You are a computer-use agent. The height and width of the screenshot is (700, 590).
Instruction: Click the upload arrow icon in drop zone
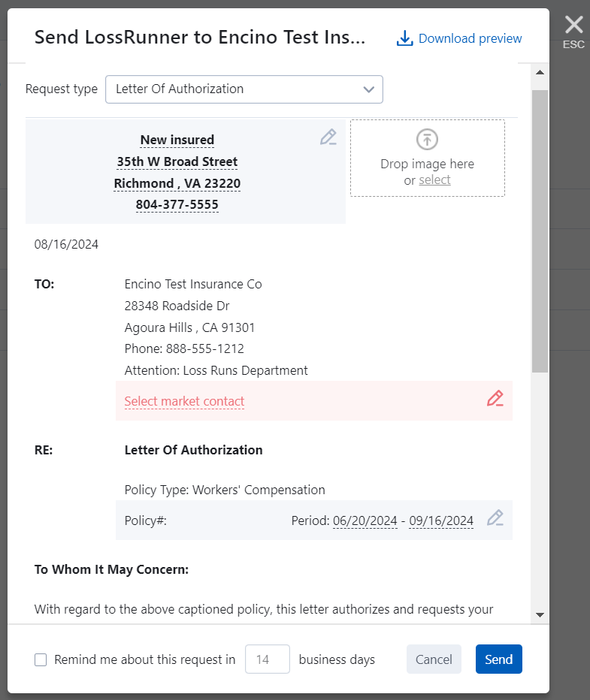pyautogui.click(x=427, y=139)
